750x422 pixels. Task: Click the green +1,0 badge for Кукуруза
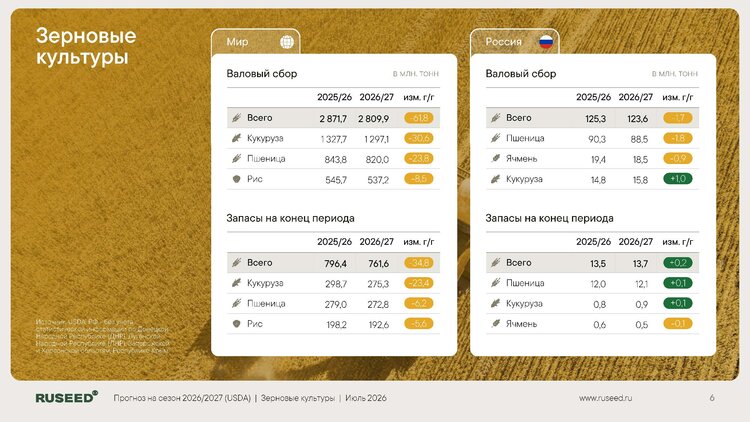tap(678, 179)
